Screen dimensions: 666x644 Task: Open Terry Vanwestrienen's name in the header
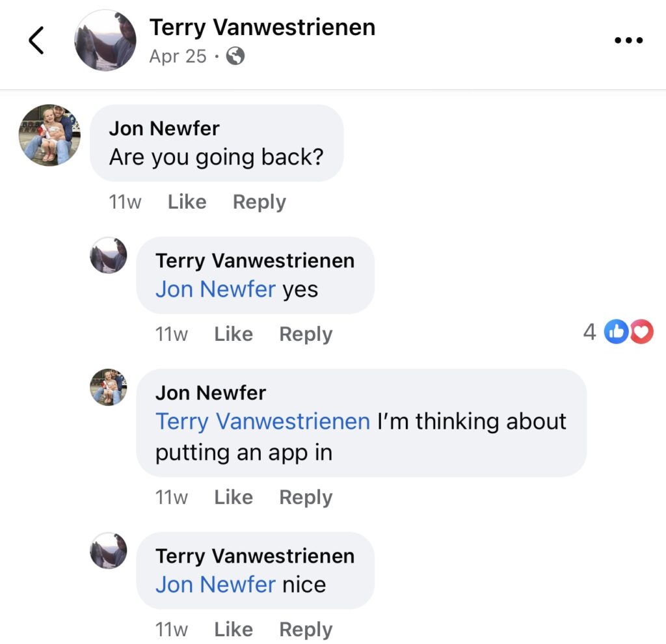pyautogui.click(x=262, y=27)
